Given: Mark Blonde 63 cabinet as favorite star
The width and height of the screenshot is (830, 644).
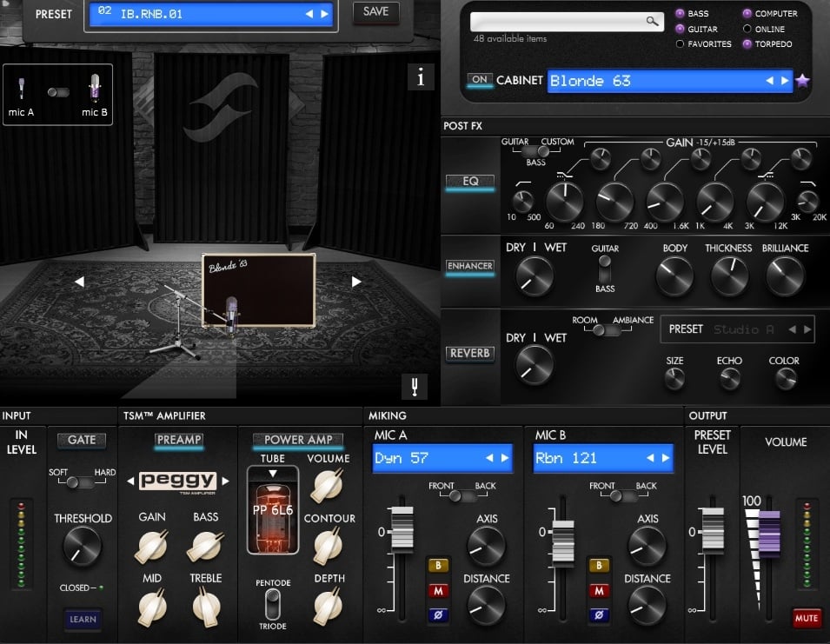Looking at the screenshot, I should (802, 81).
